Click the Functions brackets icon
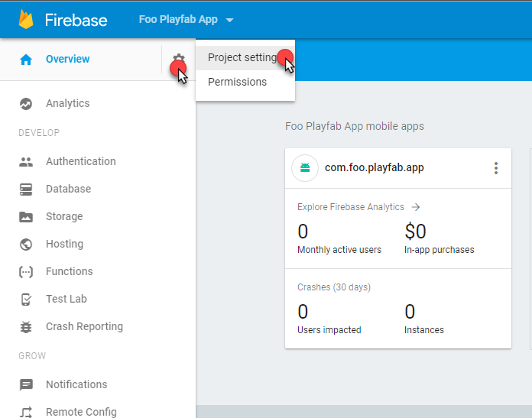532x418 pixels. pyautogui.click(x=26, y=272)
